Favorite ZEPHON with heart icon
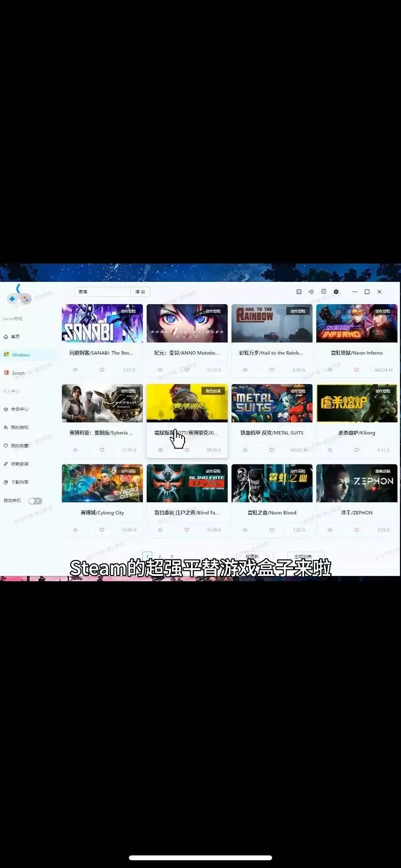 [356, 530]
